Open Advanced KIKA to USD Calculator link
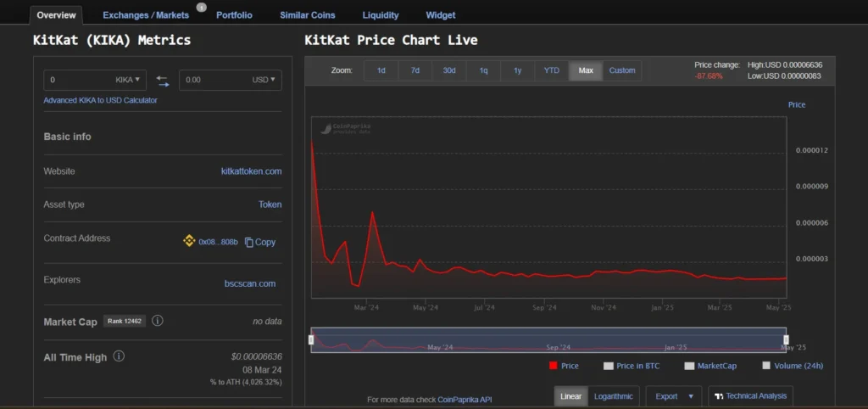This screenshot has height=409, width=868. click(100, 100)
